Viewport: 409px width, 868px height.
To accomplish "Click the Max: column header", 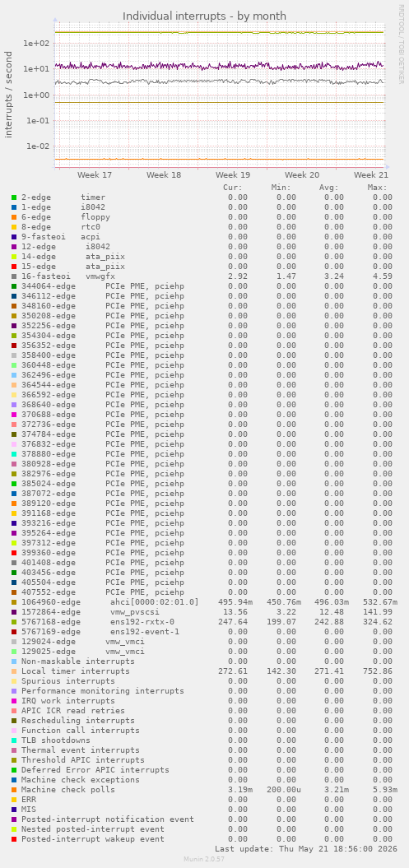I will click(378, 188).
